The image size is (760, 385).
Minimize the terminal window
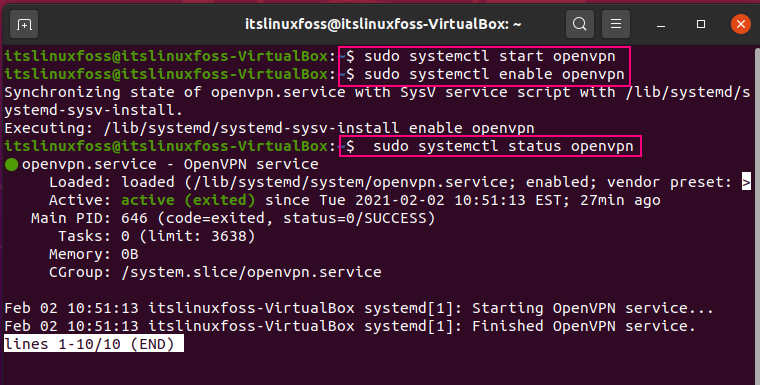pos(661,24)
